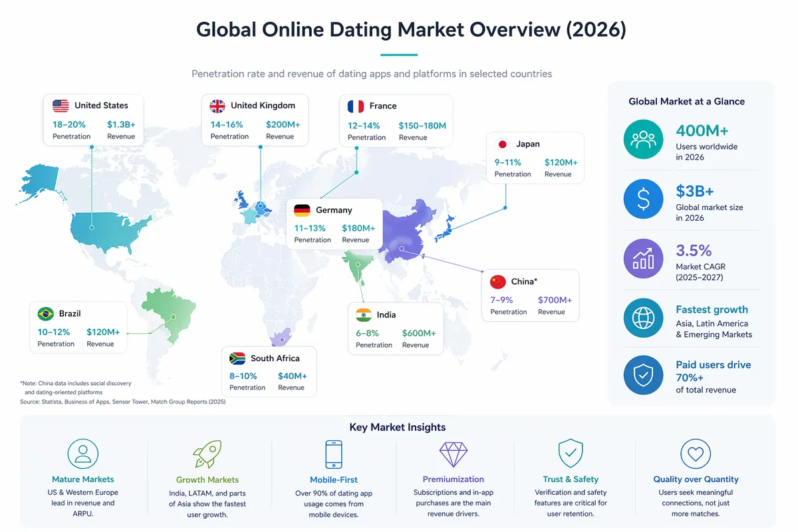
Task: Select Germany '$180M+' revenue value
Action: (x=358, y=228)
